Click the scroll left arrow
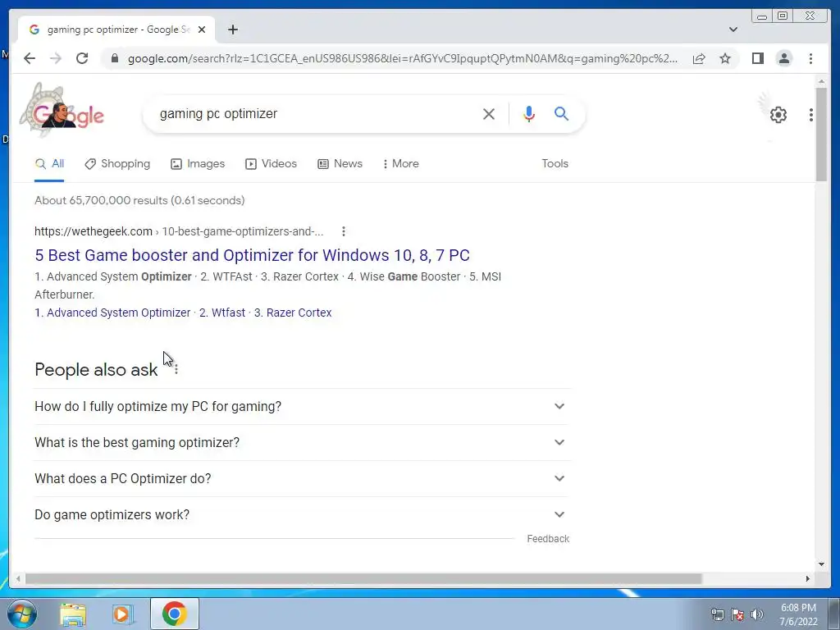The height and width of the screenshot is (630, 840). click(18, 578)
